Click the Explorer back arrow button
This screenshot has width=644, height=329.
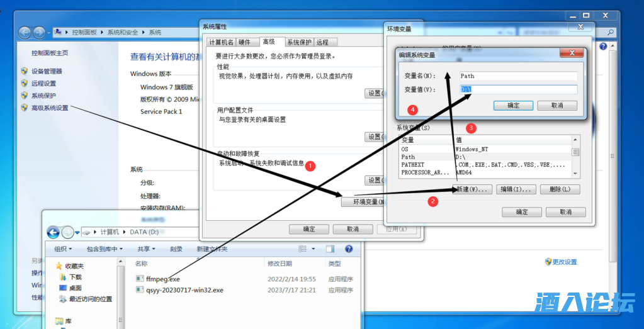click(x=54, y=231)
